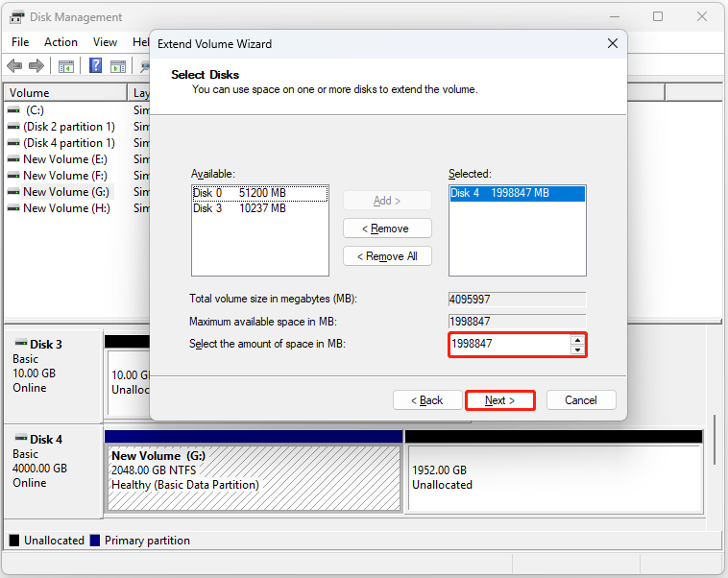Click the New Volume (G:) 2048.00 GB partition block
Screen dimensions: 728x578
(x=254, y=478)
